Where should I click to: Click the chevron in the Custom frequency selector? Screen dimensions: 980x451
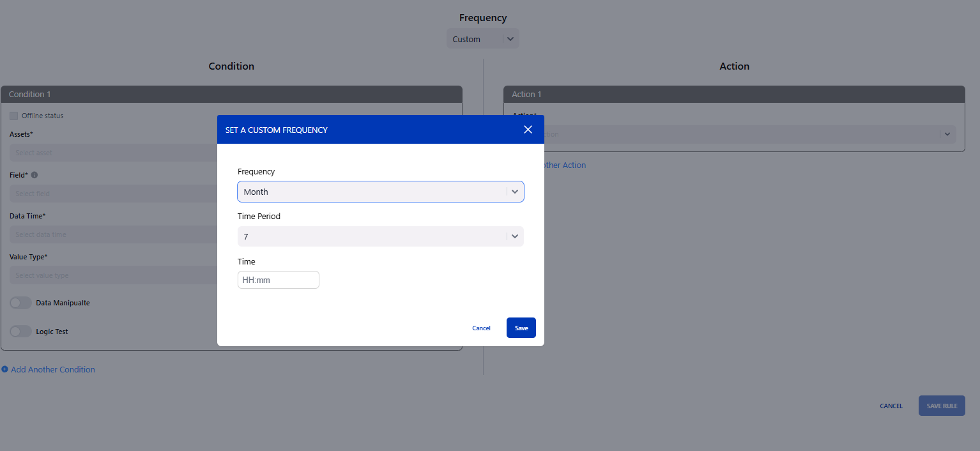(510, 39)
